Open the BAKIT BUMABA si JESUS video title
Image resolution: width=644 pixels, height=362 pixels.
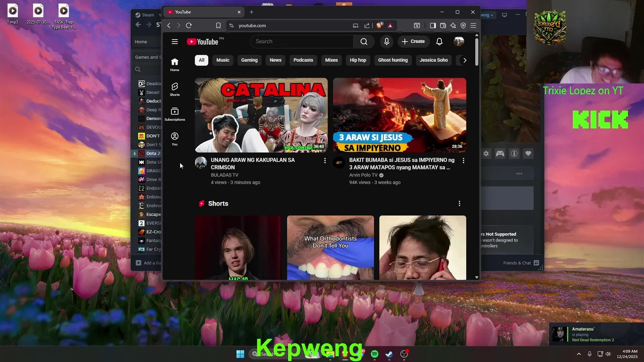(401, 163)
